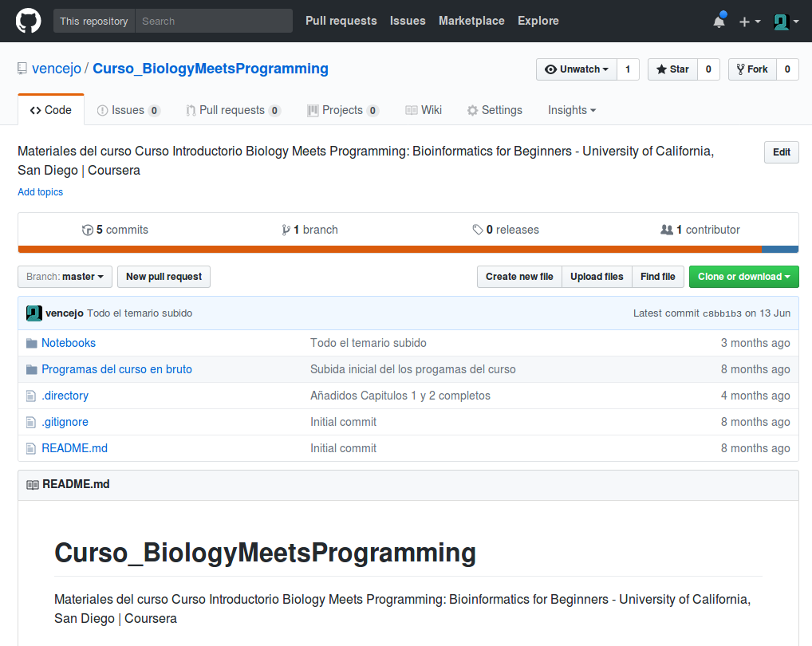Focus the Search input field
The width and height of the screenshot is (812, 646).
click(214, 22)
